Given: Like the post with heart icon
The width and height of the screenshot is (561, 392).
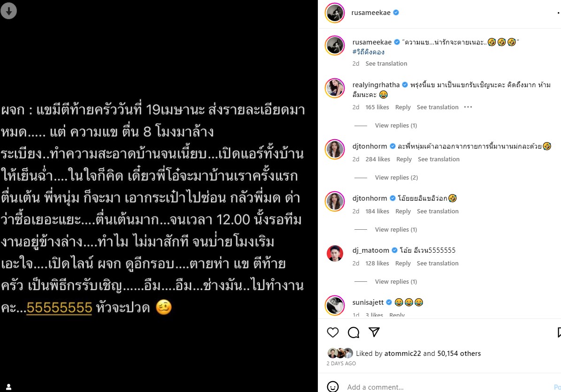Looking at the screenshot, I should pyautogui.click(x=333, y=332).
